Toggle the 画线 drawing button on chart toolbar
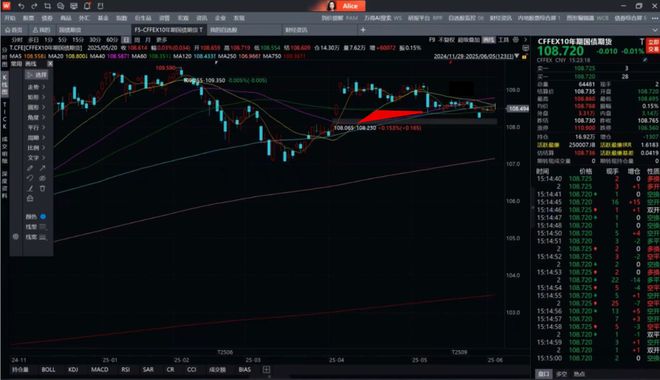Image resolution: width=660 pixels, height=380 pixels. [x=488, y=40]
